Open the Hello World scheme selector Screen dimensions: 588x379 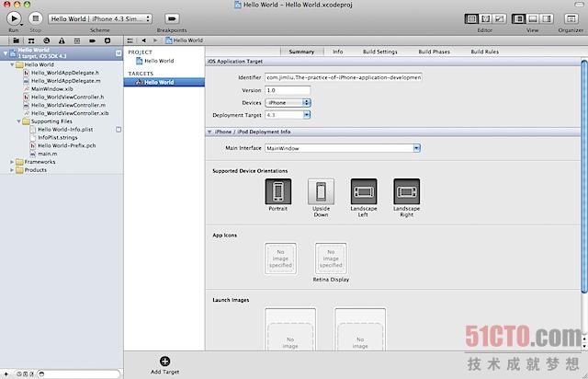pos(100,18)
